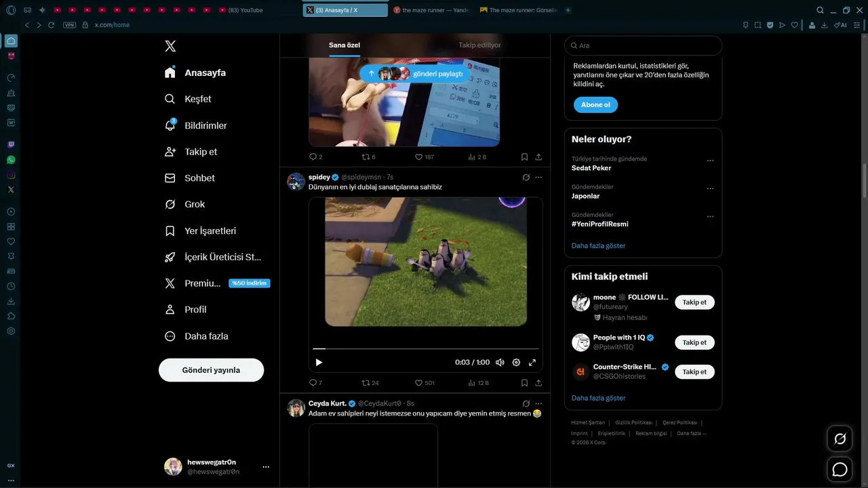Play the penguin video
This screenshot has width=868, height=488.
click(x=319, y=363)
